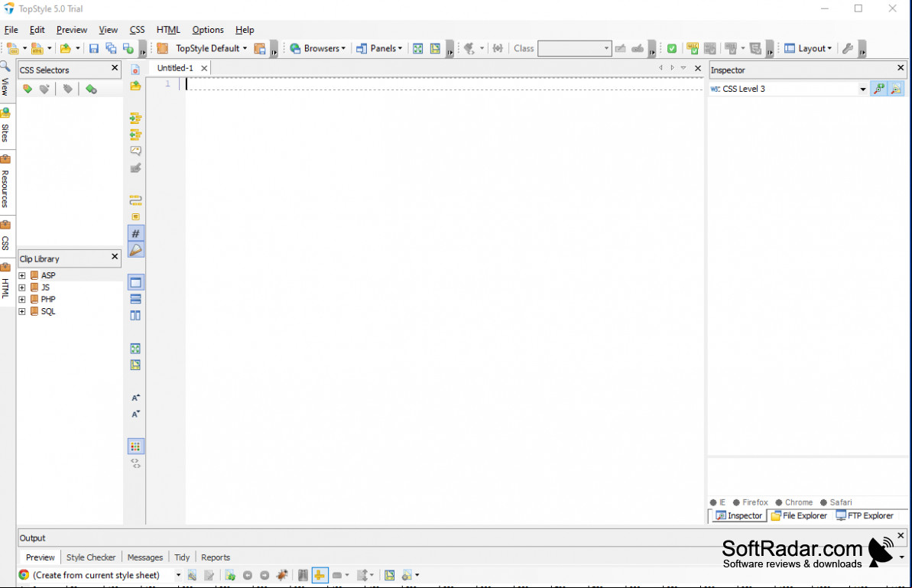912x588 pixels.
Task: Toggle line numbers with the # icon
Action: pyautogui.click(x=135, y=233)
